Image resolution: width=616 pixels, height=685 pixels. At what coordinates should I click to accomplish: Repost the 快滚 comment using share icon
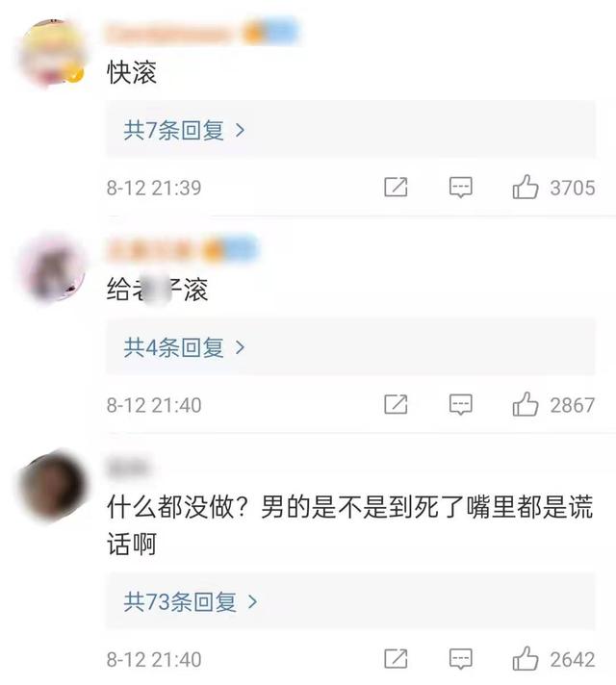click(x=396, y=188)
